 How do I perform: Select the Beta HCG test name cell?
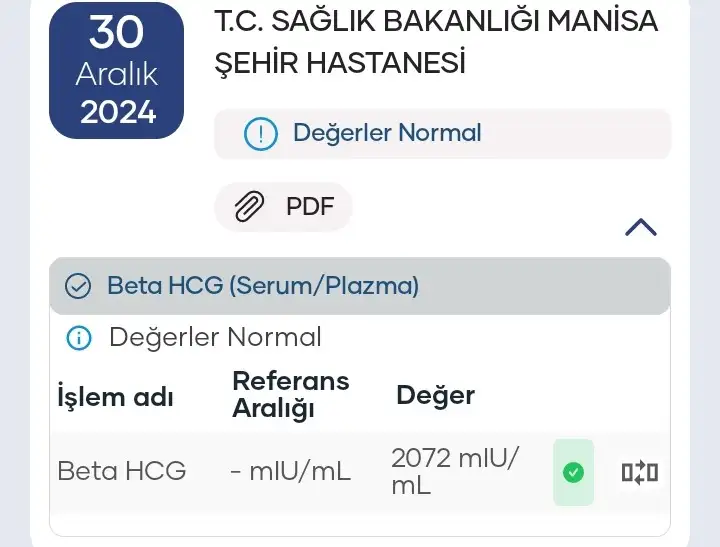coord(122,471)
